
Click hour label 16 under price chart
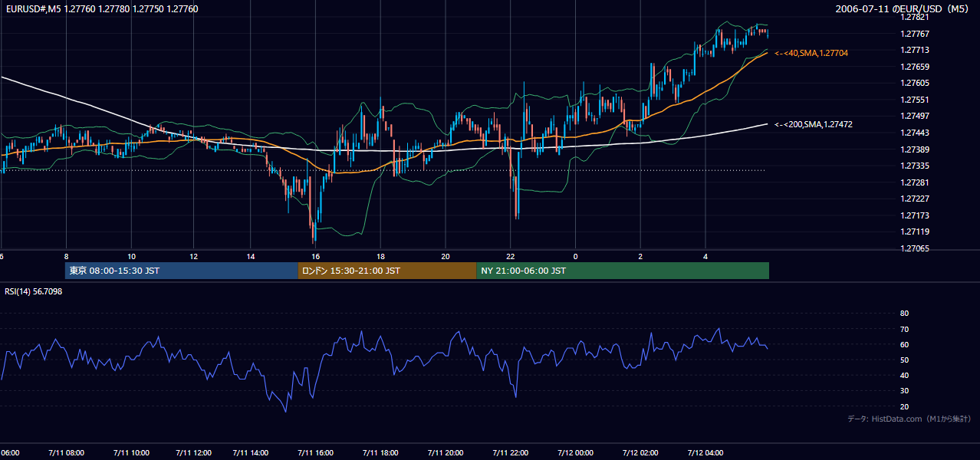(x=315, y=257)
